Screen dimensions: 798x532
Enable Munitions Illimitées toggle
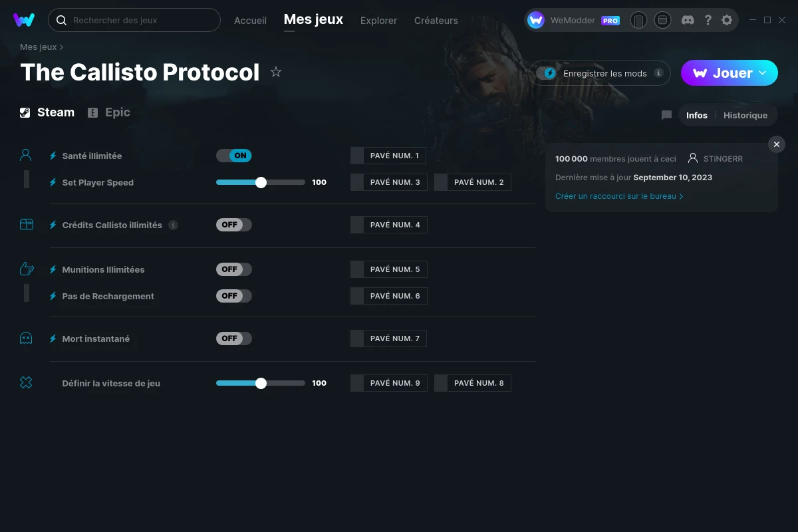(x=234, y=269)
